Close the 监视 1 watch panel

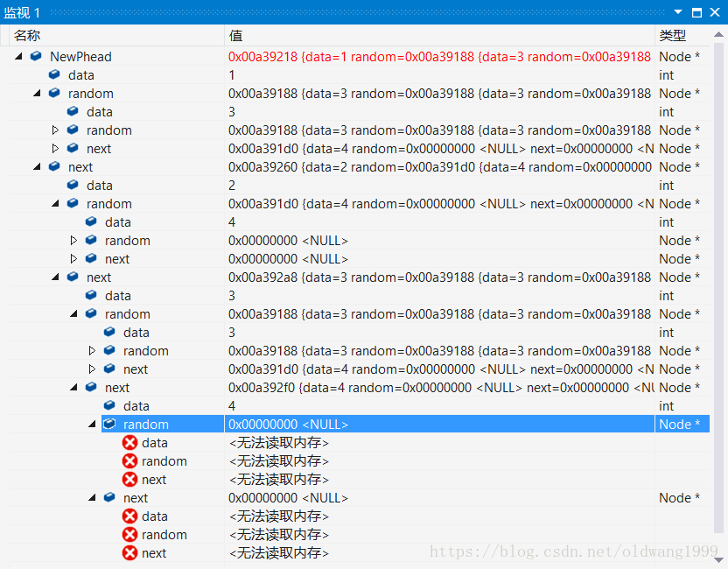pos(715,12)
